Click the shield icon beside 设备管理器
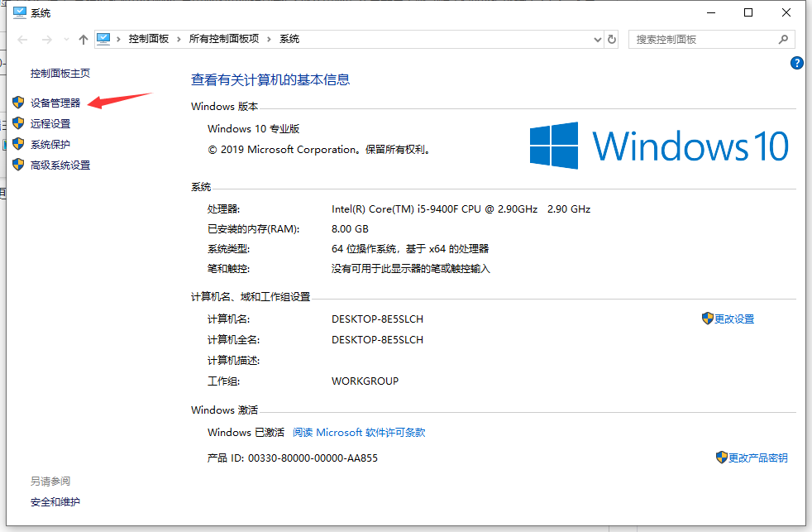The image size is (812, 532). pos(18,103)
